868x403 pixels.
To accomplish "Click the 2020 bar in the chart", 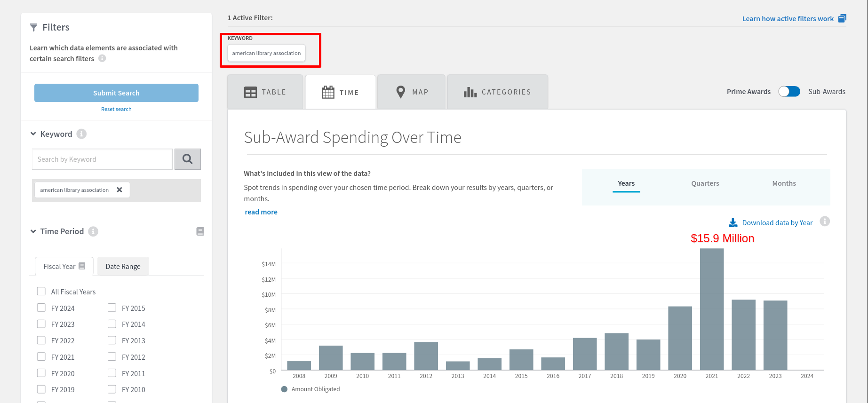I will click(x=680, y=338).
